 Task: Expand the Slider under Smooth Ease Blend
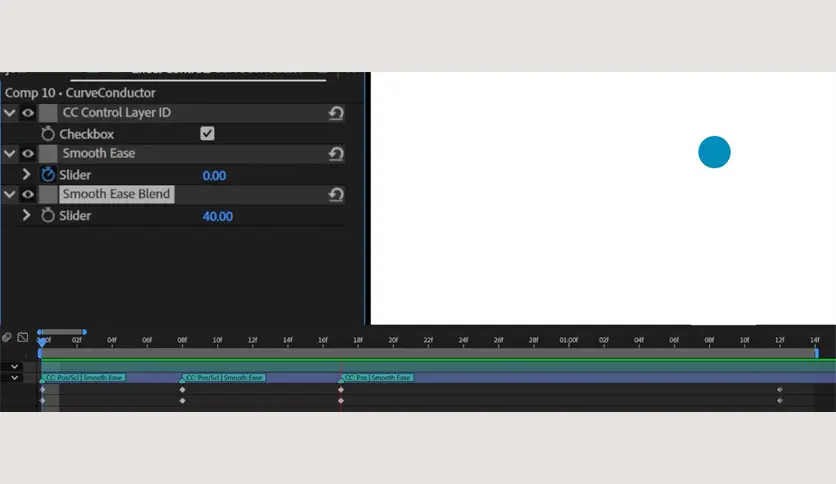tap(26, 215)
